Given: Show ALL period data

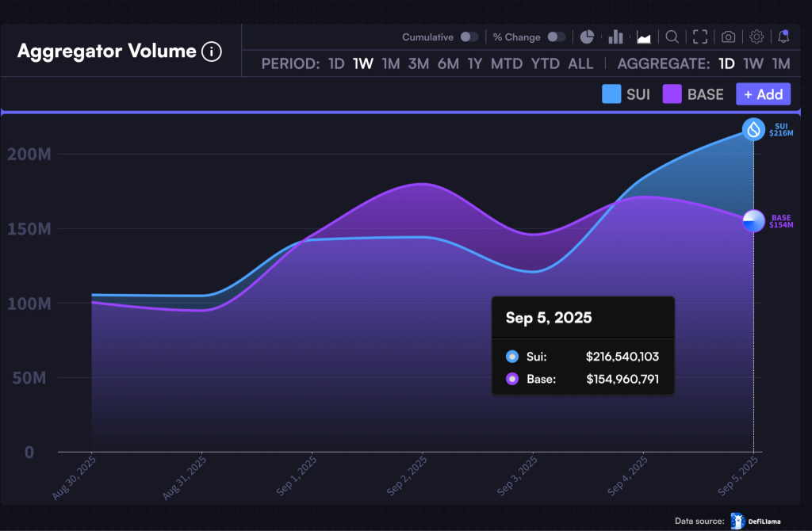Looking at the screenshot, I should [580, 64].
